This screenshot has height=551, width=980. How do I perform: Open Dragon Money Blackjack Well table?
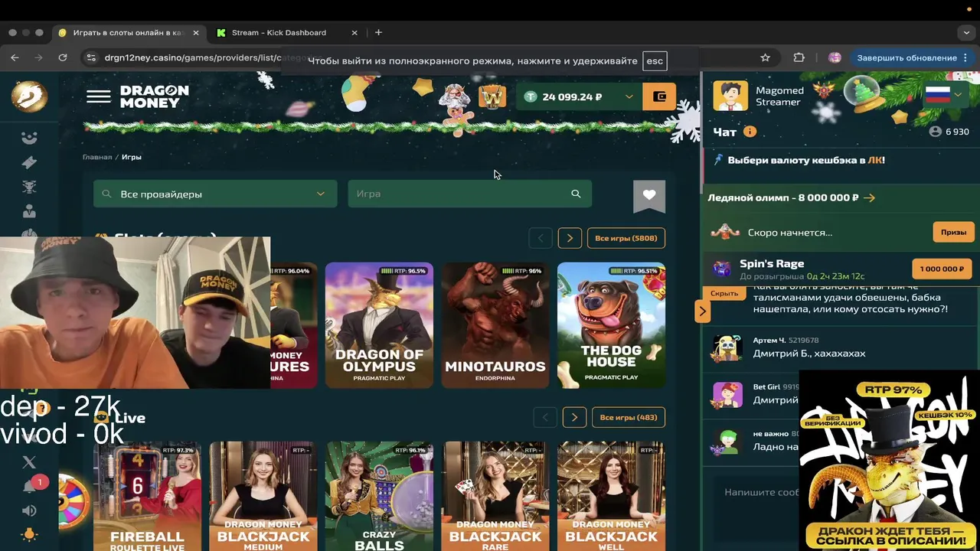tap(611, 496)
